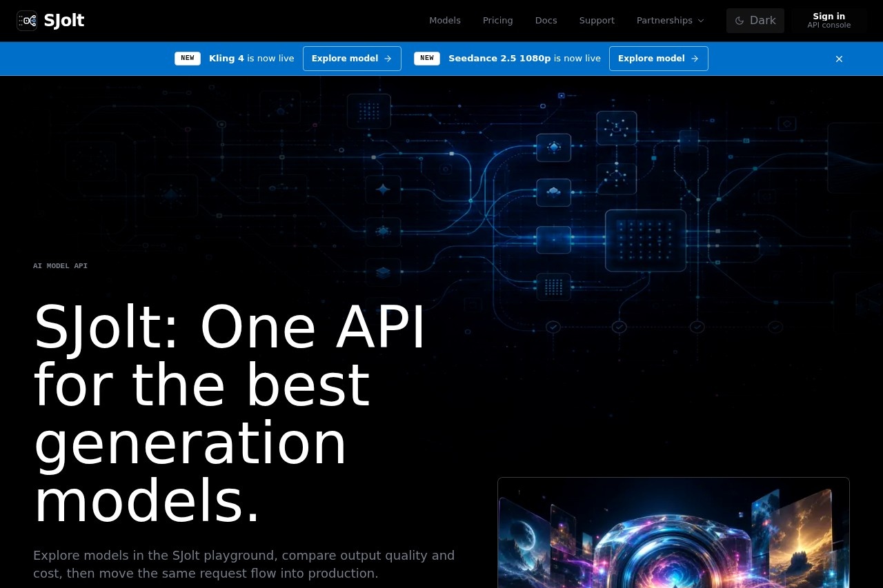Image resolution: width=883 pixels, height=588 pixels.
Task: Explore the Seedance 2.5 1080p model
Action: (658, 59)
